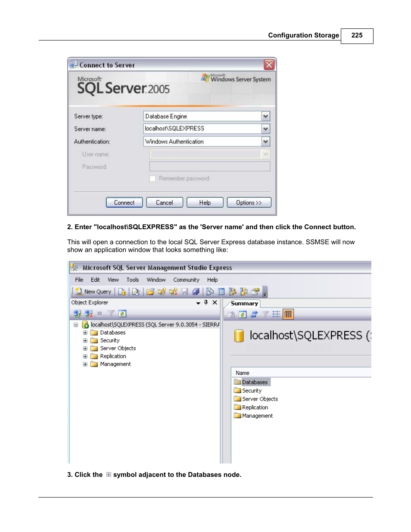The height and width of the screenshot is (532, 411).
Task: Click the Properties Window toolbar icon
Action: [255, 292]
